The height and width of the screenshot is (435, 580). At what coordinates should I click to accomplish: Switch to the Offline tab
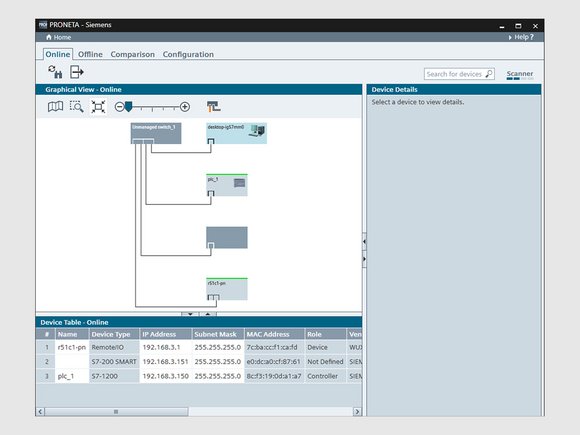90,54
